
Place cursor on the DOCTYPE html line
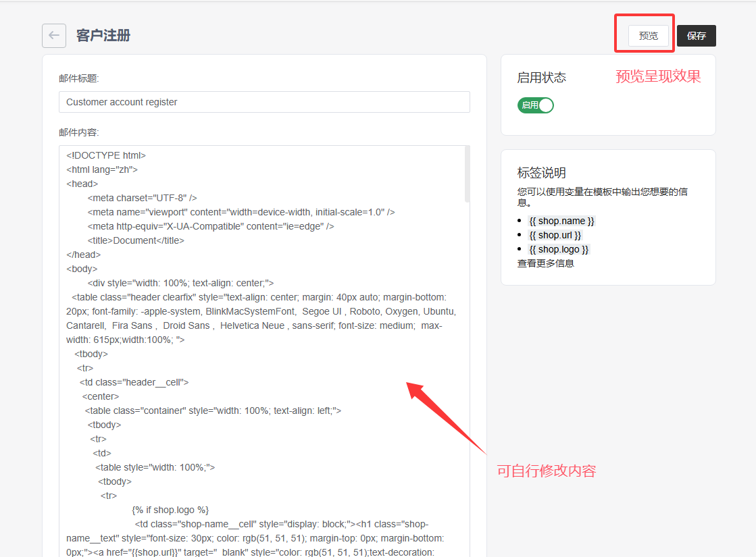106,155
